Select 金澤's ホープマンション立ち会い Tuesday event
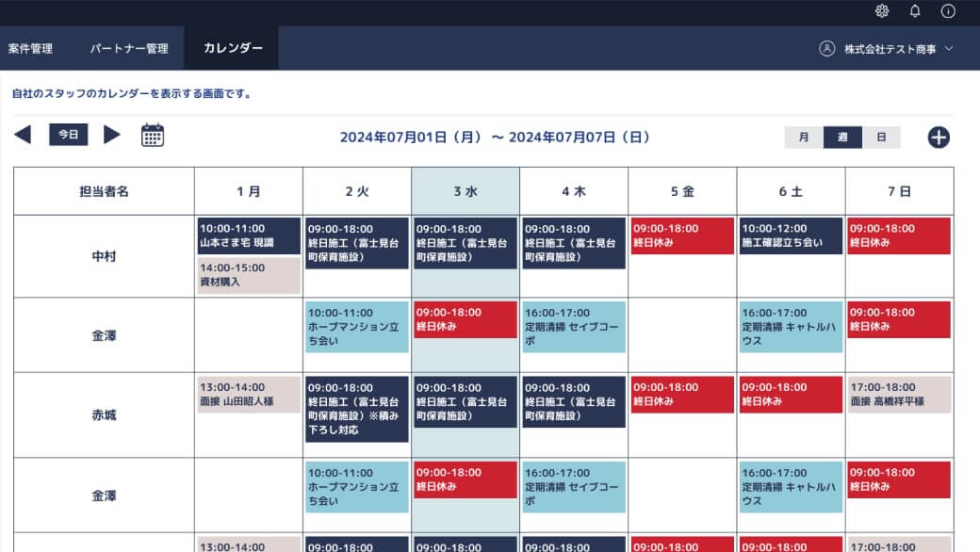This screenshot has height=552, width=980. point(357,327)
